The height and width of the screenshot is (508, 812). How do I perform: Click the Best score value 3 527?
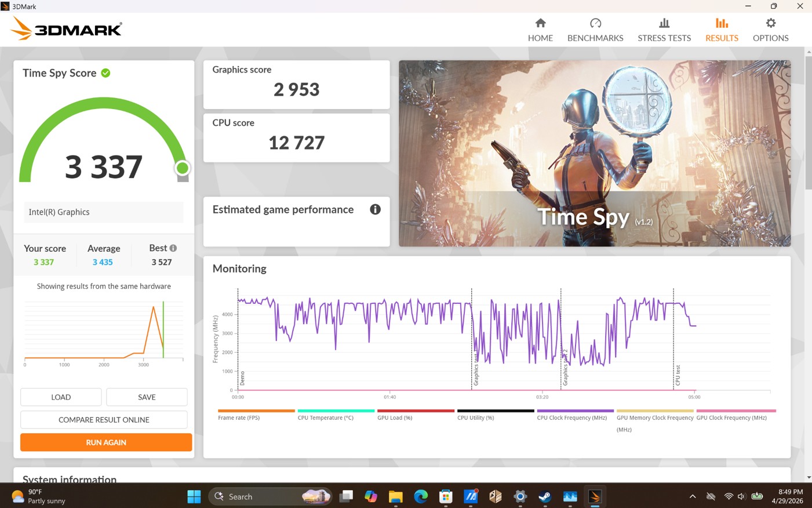click(162, 262)
